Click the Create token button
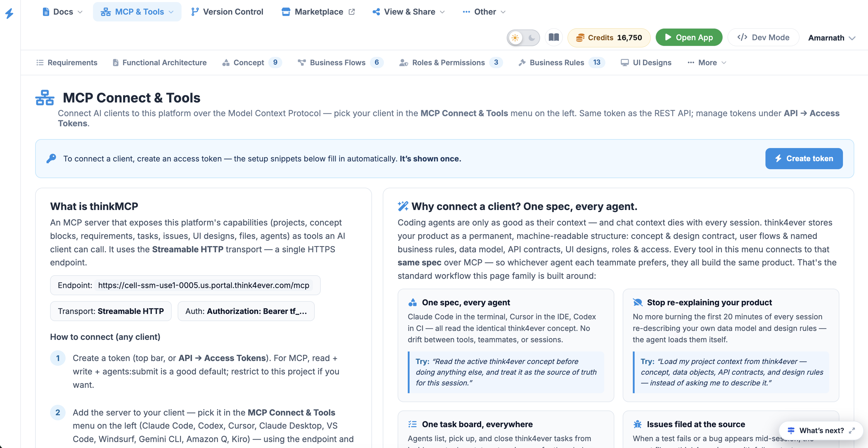This screenshot has height=448, width=868. tap(804, 159)
